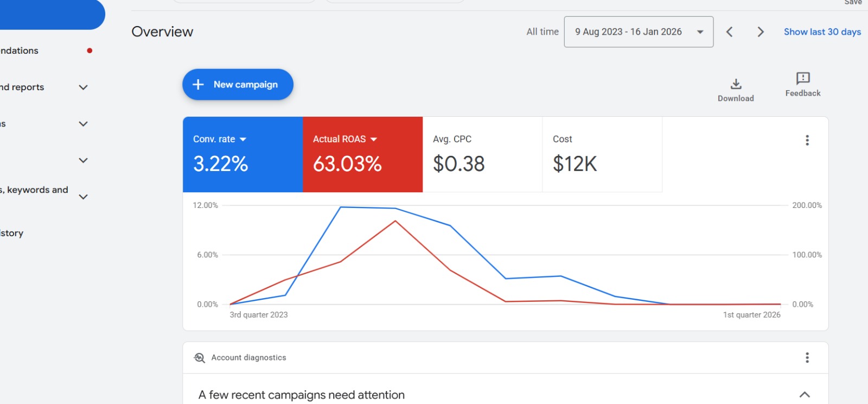Go to previous date range arrow
868x404 pixels.
730,32
